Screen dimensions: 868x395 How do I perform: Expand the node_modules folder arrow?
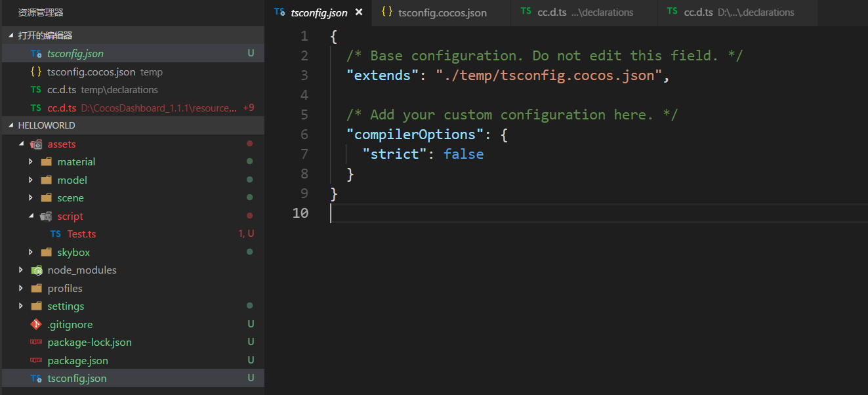21,270
